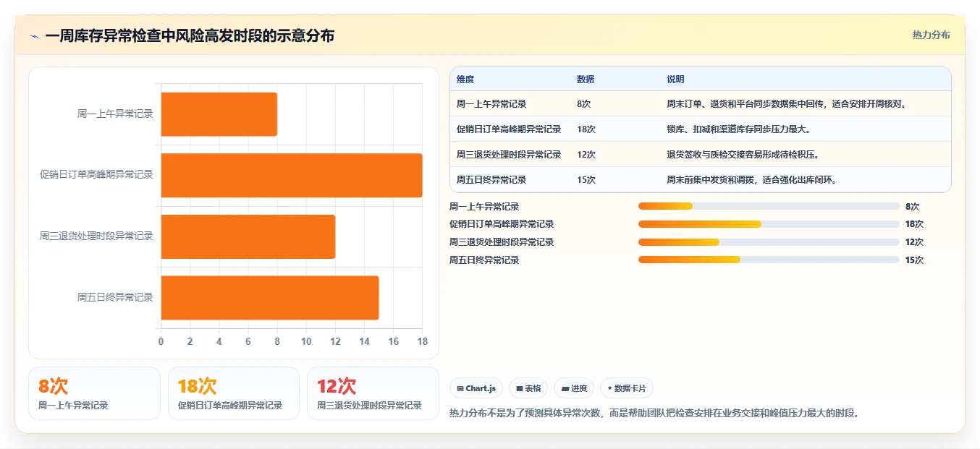Viewport: 980px width, 449px height.
Task: Click the progress bar for 周三退货处理时段异常记录
Action: coord(769,242)
